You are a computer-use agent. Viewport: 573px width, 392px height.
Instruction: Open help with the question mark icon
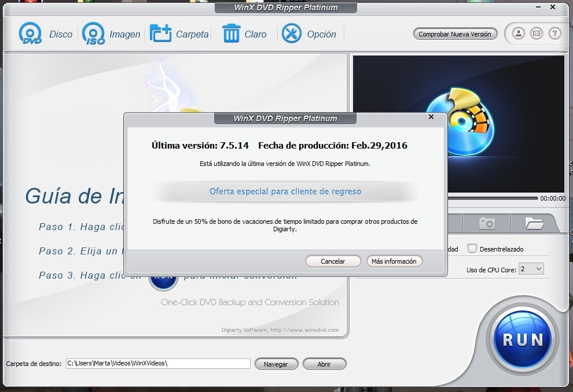coord(554,34)
